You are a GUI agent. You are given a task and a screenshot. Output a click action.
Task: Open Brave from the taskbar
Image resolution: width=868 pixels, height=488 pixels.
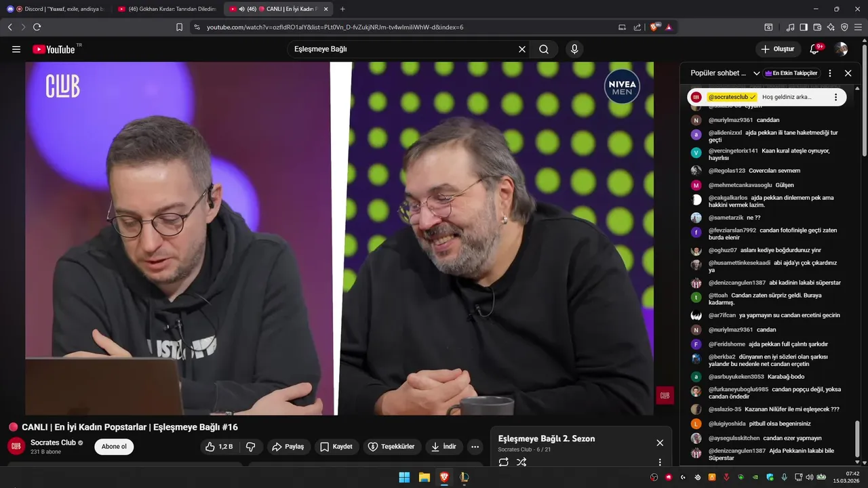click(x=444, y=477)
